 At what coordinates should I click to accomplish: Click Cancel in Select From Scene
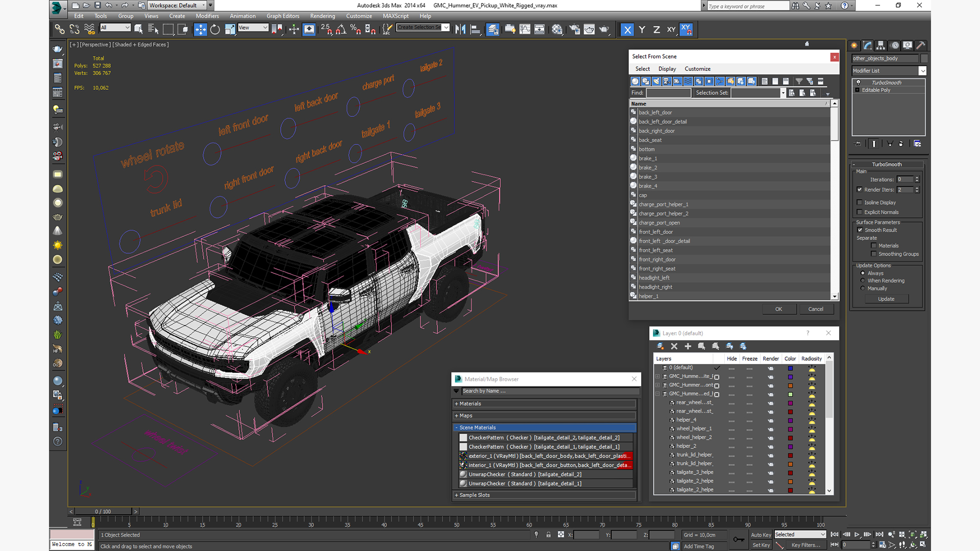click(x=816, y=309)
